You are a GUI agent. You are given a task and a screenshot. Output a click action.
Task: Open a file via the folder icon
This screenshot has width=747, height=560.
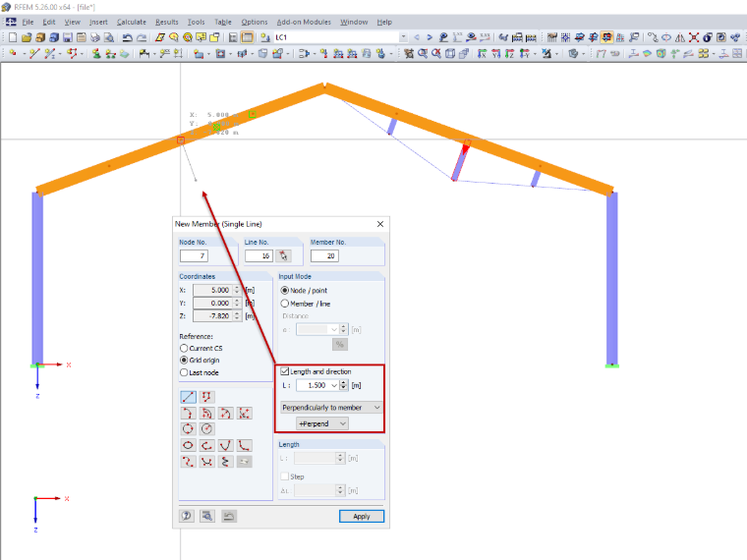27,37
